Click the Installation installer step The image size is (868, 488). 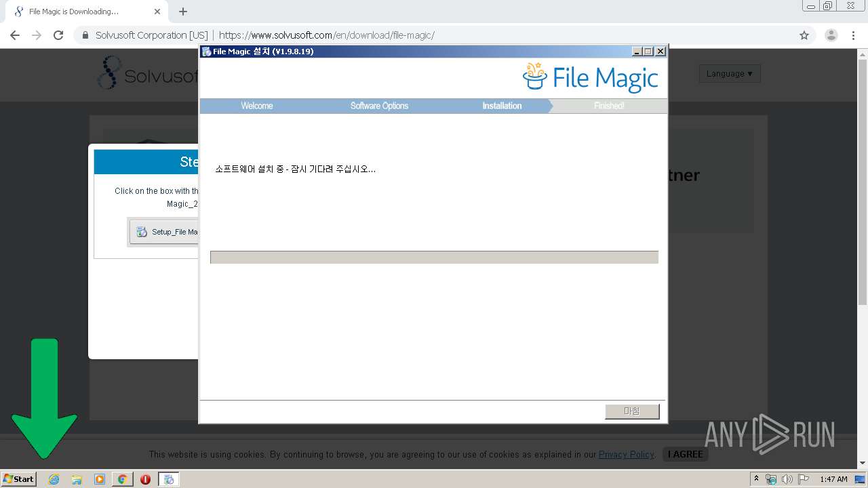pyautogui.click(x=502, y=106)
